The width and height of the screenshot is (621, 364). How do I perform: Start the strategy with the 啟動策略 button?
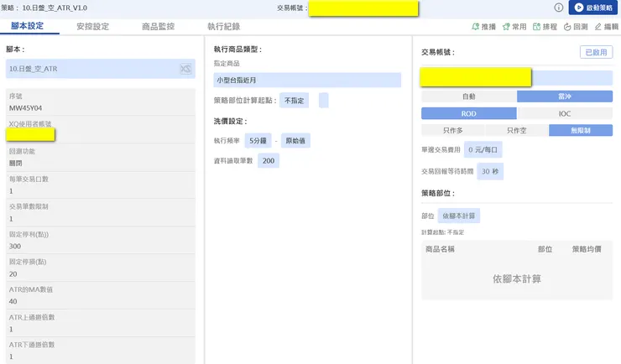[592, 8]
